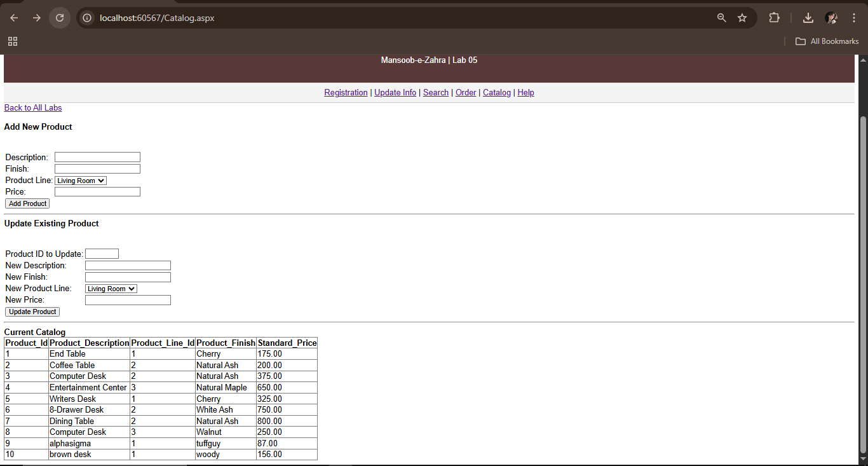Click the user profile avatar
The height and width of the screenshot is (466, 868).
831,18
